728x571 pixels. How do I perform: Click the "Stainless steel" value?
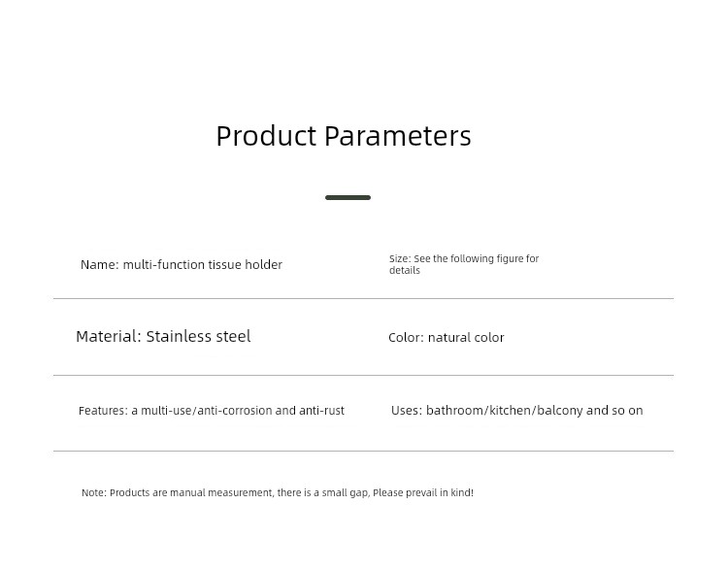[x=198, y=336]
